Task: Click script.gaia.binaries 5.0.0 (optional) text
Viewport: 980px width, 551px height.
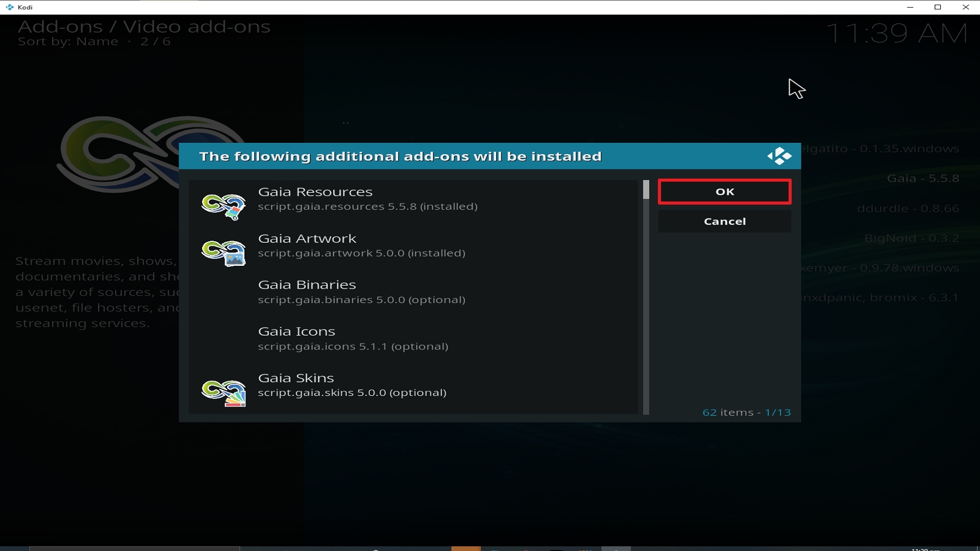Action: [361, 300]
